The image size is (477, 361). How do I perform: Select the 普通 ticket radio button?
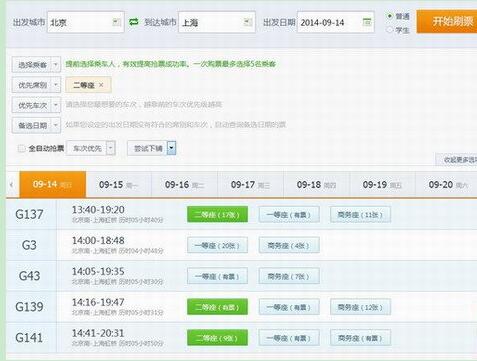(x=389, y=16)
